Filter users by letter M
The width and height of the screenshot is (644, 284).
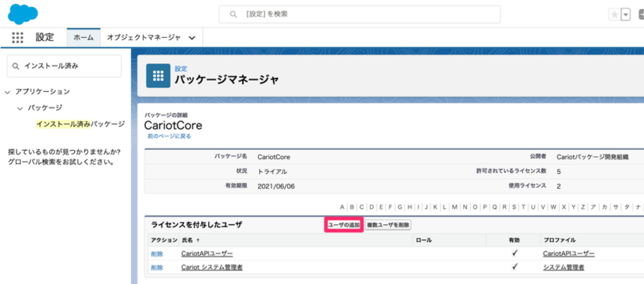[455, 207]
